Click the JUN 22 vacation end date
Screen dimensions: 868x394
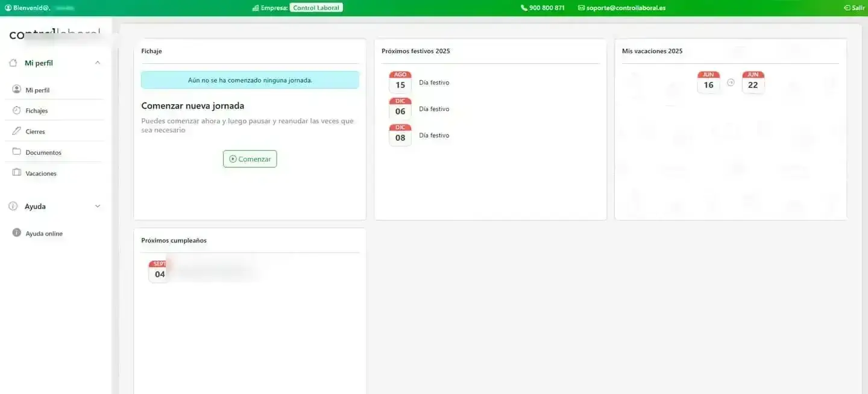click(753, 83)
